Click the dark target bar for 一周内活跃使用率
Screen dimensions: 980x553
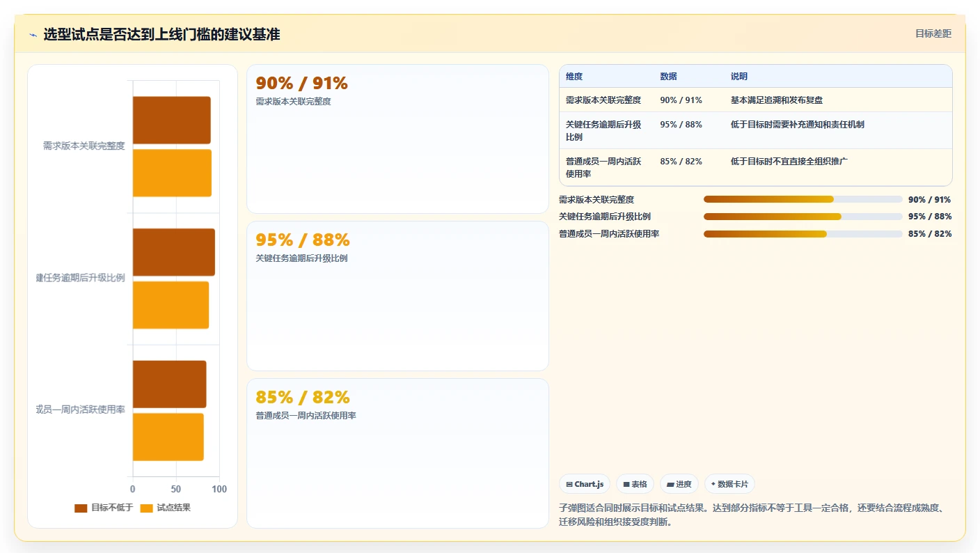tap(169, 384)
